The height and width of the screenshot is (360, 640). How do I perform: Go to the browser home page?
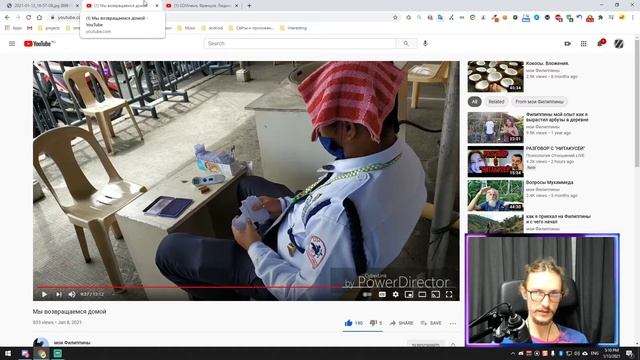pos(39,18)
